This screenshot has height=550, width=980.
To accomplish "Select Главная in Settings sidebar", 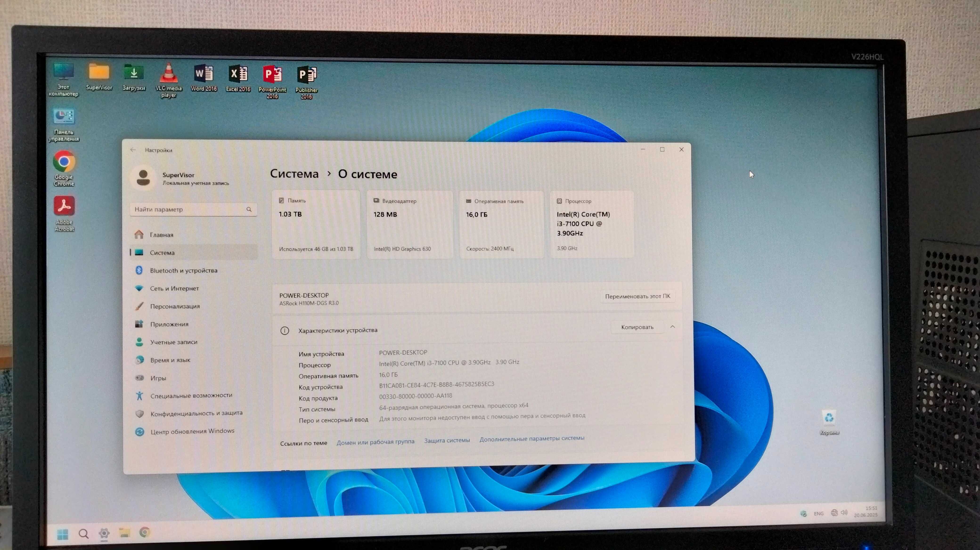I will [x=194, y=235].
